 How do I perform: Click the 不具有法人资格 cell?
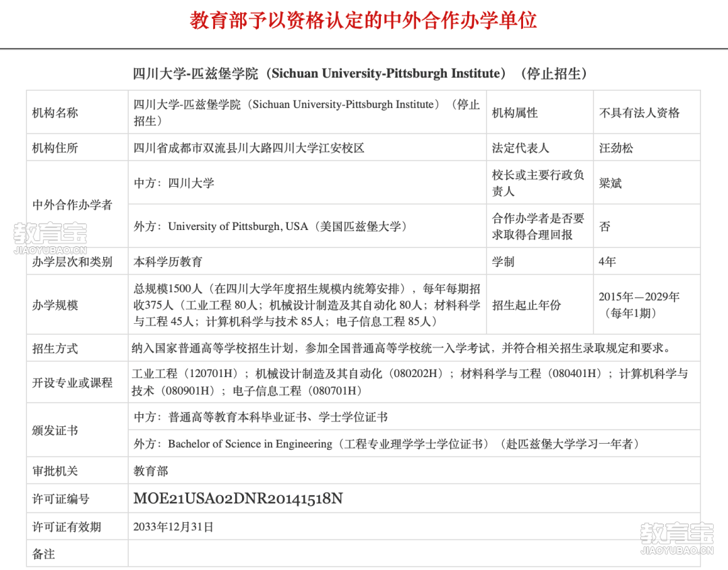point(639,113)
